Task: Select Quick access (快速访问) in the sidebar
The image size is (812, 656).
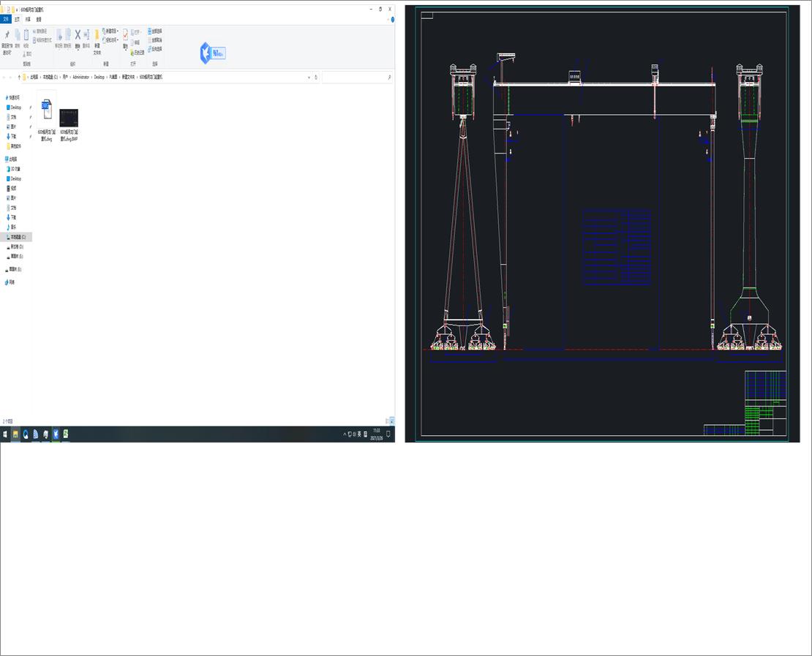Action: point(12,98)
